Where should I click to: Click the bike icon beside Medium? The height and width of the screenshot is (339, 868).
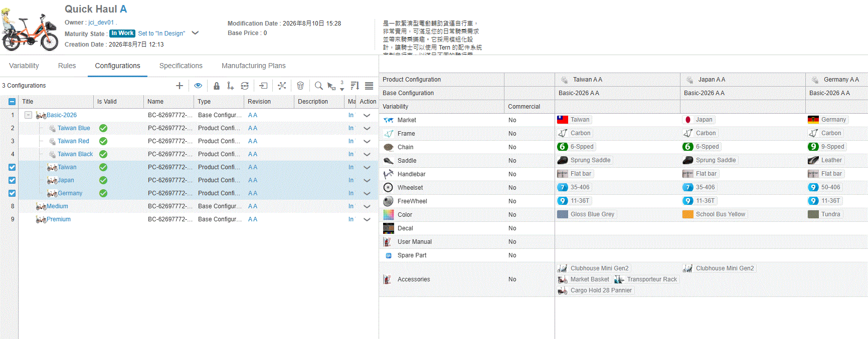click(x=41, y=206)
